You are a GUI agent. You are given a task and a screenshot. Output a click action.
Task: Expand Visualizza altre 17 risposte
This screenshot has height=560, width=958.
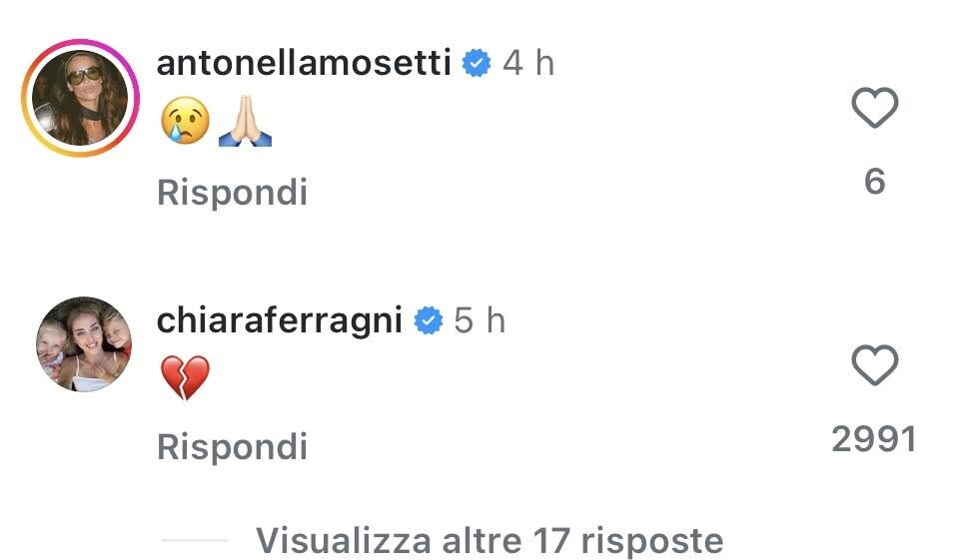(x=489, y=540)
